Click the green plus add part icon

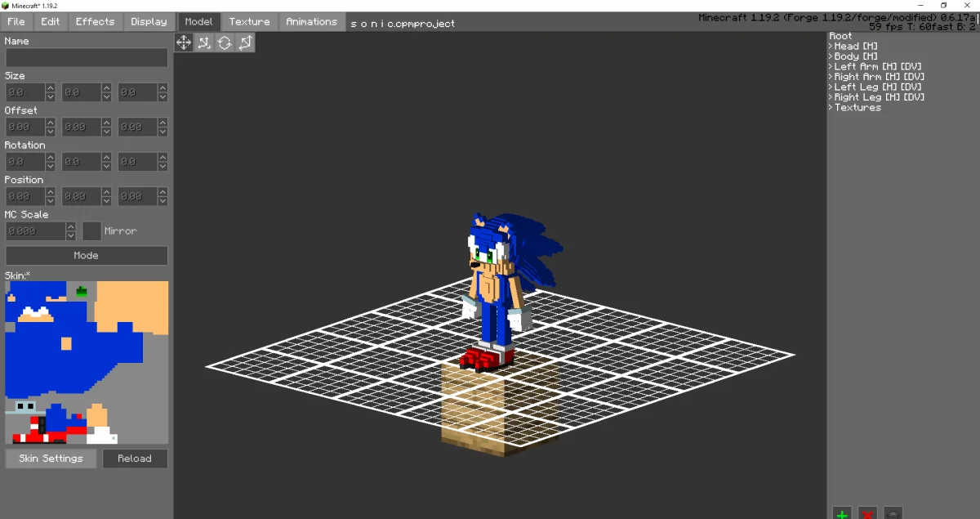842,514
